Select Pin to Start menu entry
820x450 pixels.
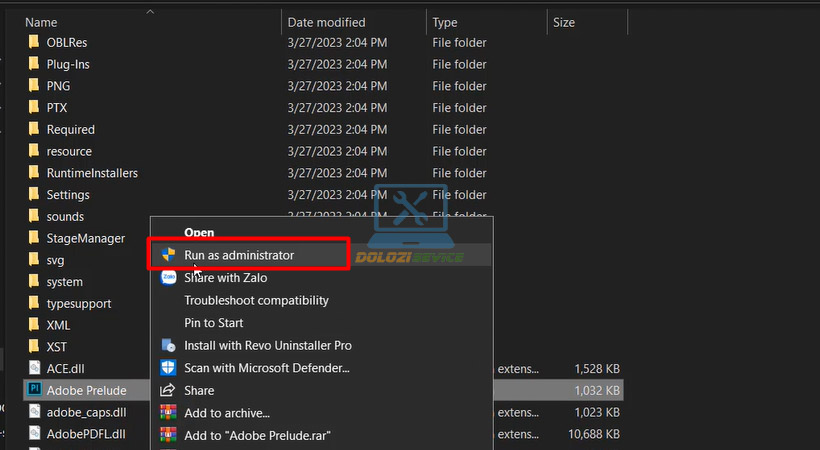[x=214, y=323]
